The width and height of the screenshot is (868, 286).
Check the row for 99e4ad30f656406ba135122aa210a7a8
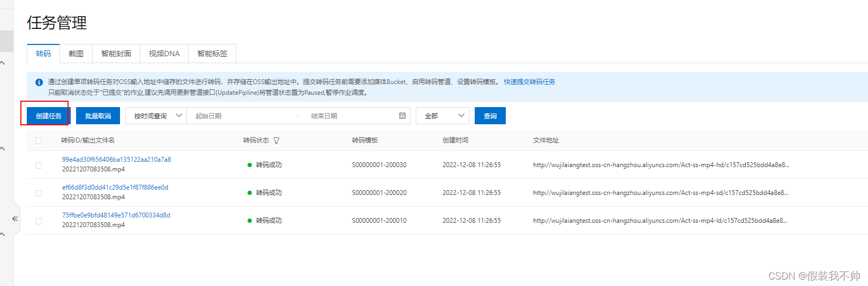39,165
